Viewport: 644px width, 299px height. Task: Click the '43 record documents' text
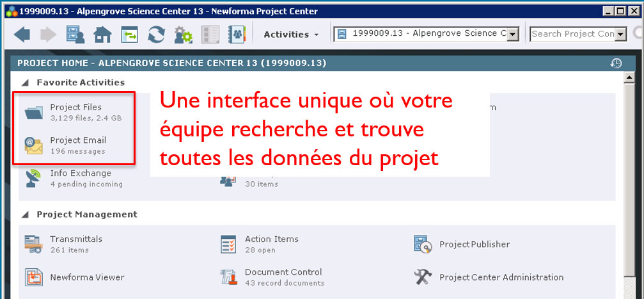pyautogui.click(x=285, y=283)
